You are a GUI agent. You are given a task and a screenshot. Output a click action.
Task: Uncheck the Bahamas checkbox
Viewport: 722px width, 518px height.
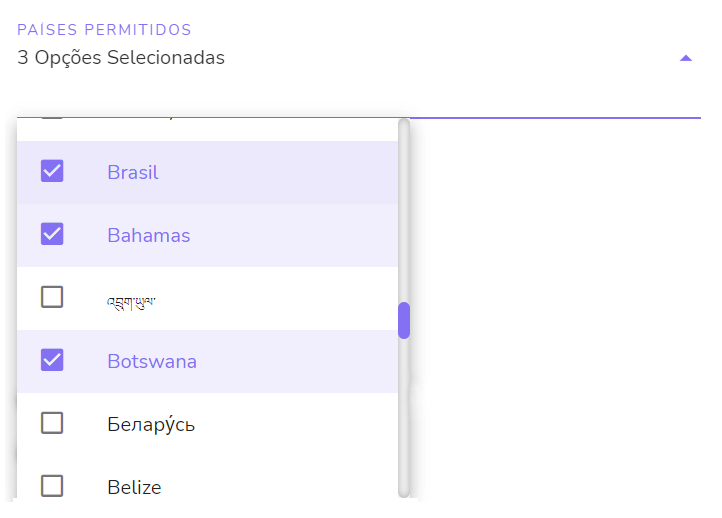(52, 234)
